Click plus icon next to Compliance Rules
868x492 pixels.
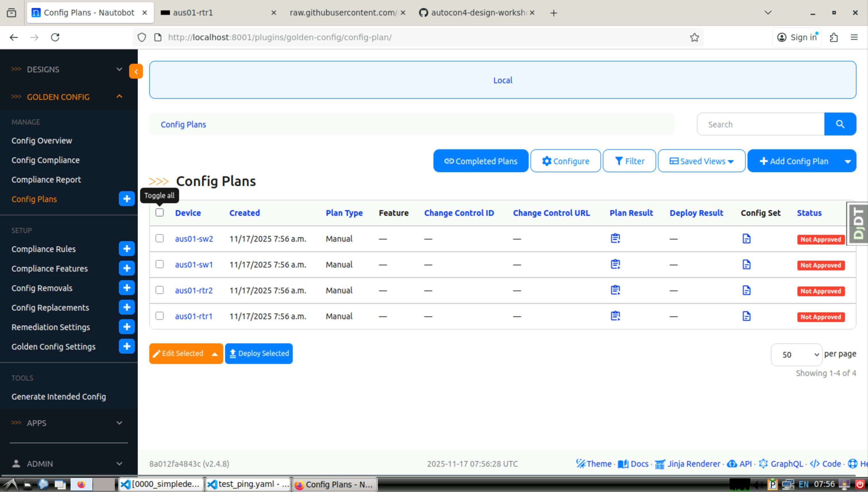tap(127, 249)
